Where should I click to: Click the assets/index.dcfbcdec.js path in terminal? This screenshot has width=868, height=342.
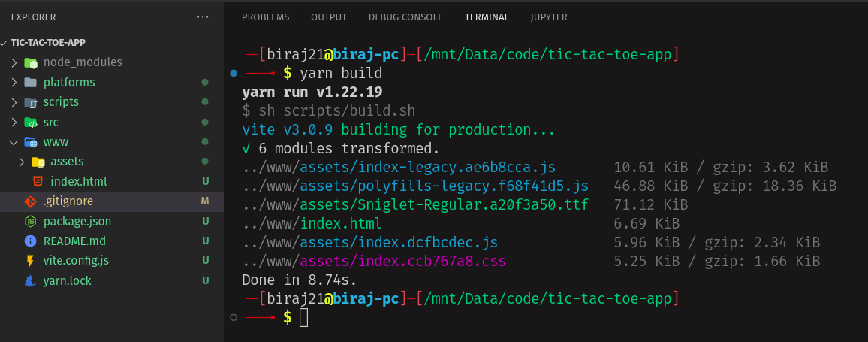[399, 243]
